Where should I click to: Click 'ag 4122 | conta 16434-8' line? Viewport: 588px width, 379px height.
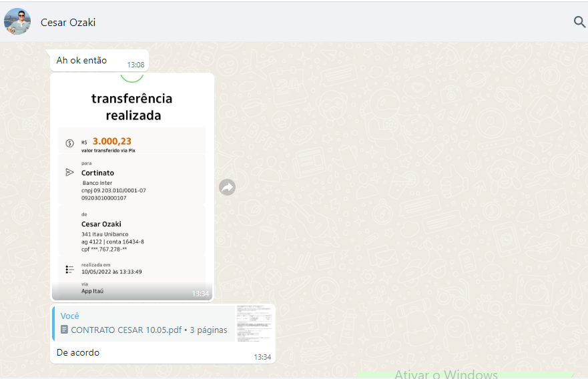coord(113,242)
